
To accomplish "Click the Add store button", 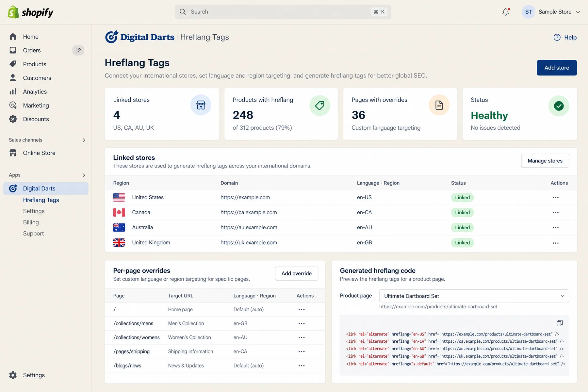I will (x=557, y=68).
